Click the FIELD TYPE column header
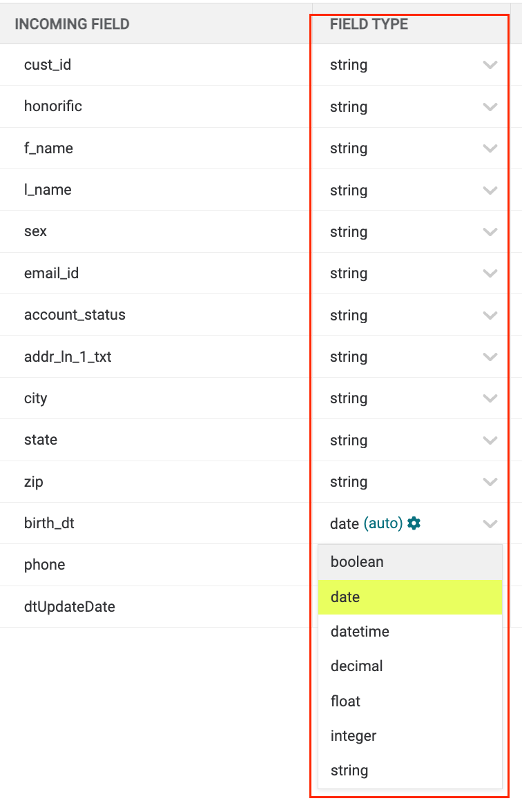The image size is (522, 812). [369, 23]
